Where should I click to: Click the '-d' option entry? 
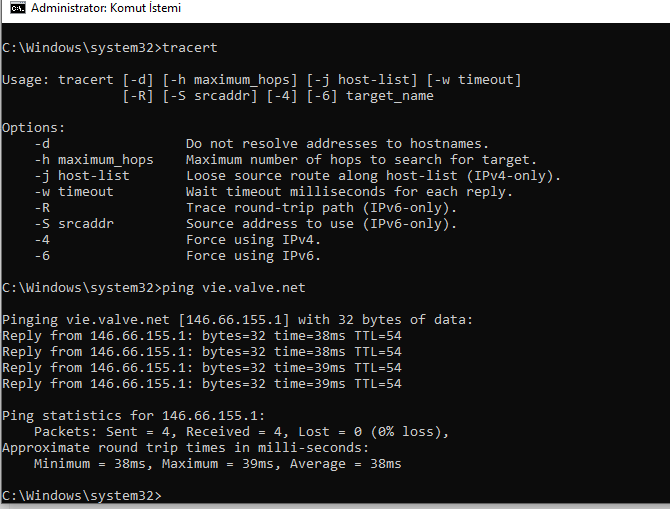click(x=42, y=144)
